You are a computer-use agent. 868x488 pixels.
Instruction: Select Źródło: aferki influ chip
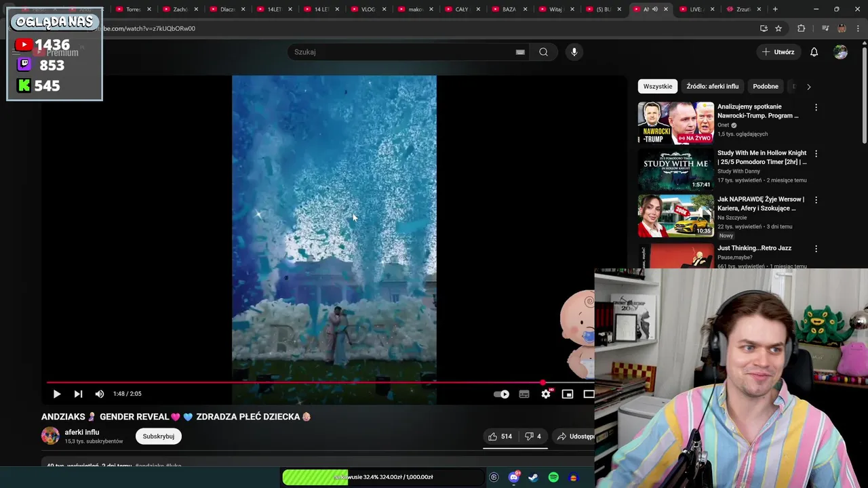[x=712, y=86]
